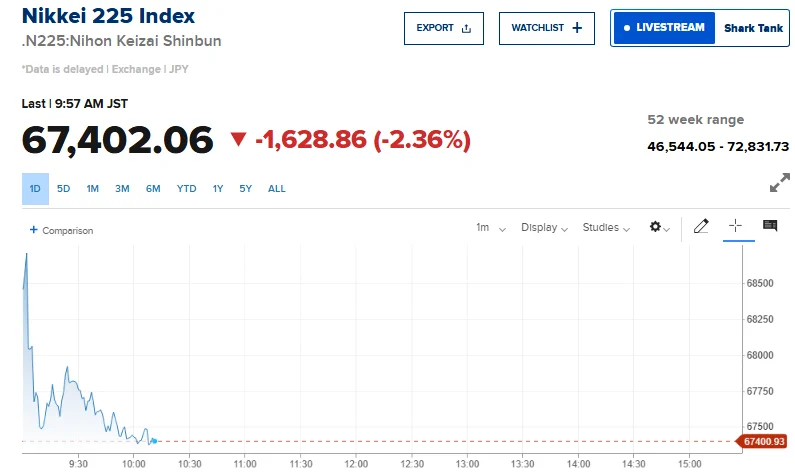This screenshot has height=475, width=795.
Task: Switch to the 5D range
Action: click(x=63, y=189)
